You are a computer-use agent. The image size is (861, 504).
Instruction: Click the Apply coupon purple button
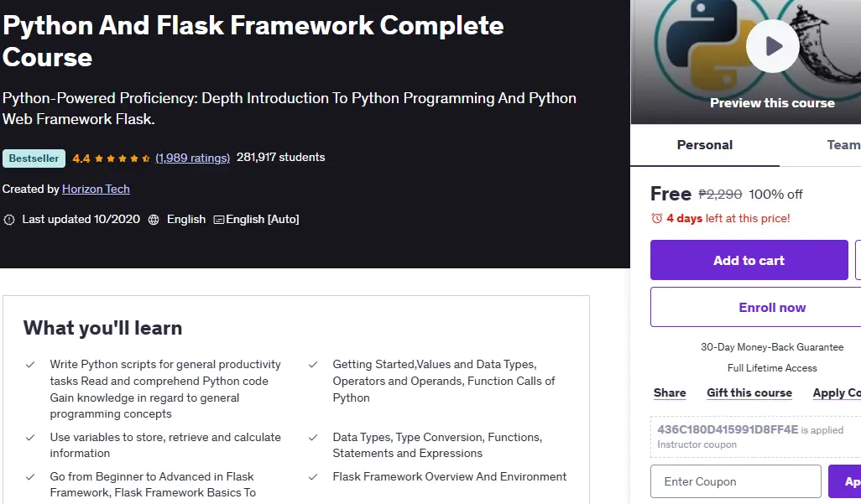pyautogui.click(x=846, y=481)
